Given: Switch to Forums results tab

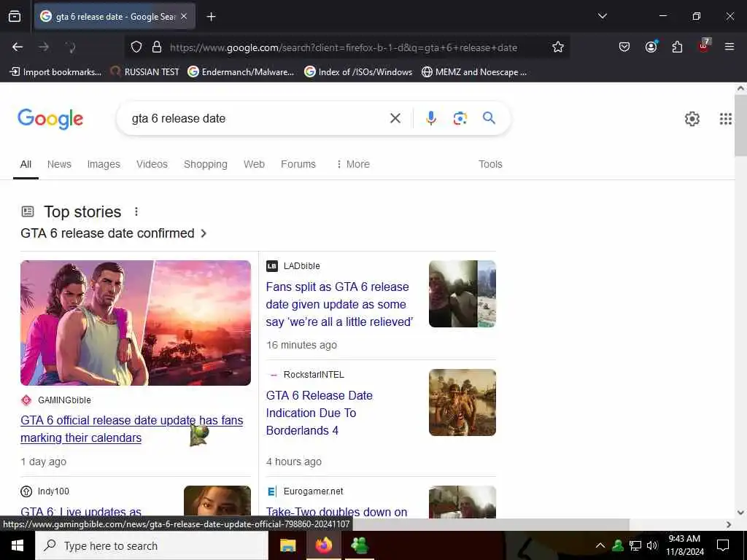Looking at the screenshot, I should [298, 164].
